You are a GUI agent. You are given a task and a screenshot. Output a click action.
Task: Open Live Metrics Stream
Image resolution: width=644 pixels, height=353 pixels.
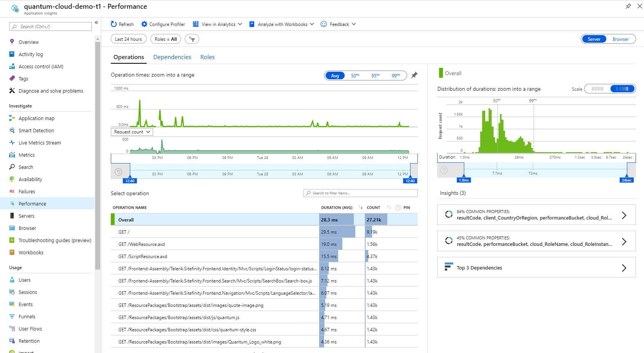(x=40, y=143)
